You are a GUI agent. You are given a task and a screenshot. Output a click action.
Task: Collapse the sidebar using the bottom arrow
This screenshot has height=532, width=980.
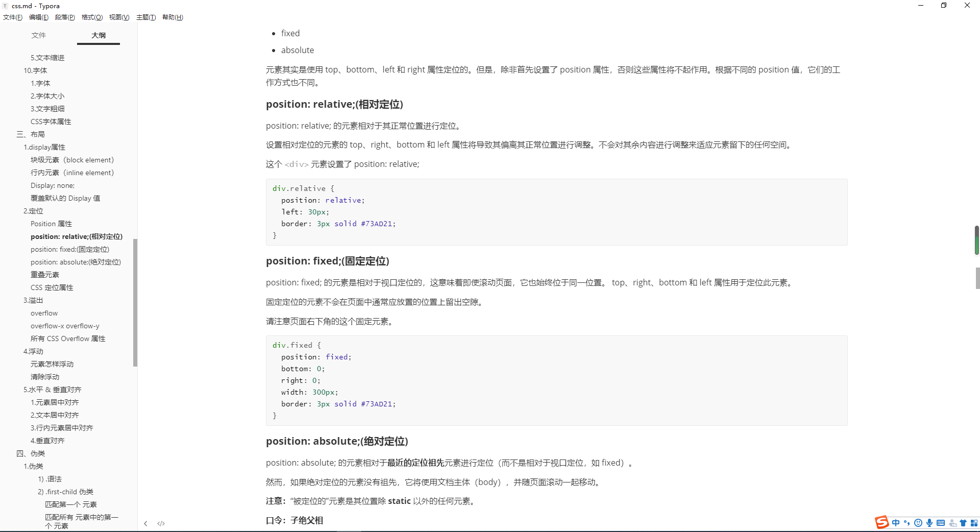[x=145, y=523]
